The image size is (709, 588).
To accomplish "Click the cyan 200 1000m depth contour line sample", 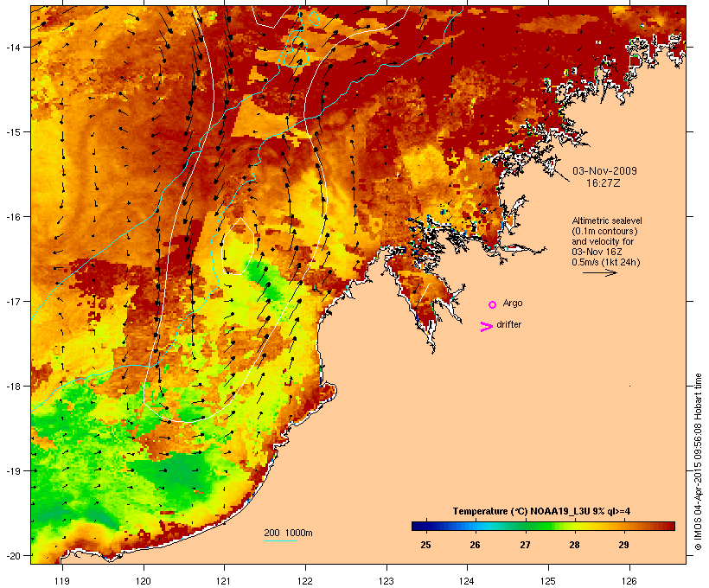I will pos(281,540).
